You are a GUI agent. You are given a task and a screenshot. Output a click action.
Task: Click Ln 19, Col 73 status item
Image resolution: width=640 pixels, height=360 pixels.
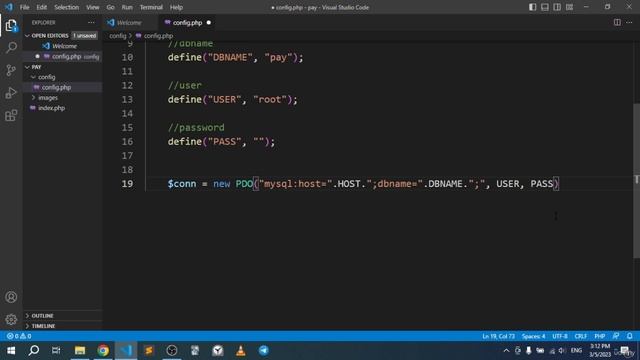coord(498,336)
